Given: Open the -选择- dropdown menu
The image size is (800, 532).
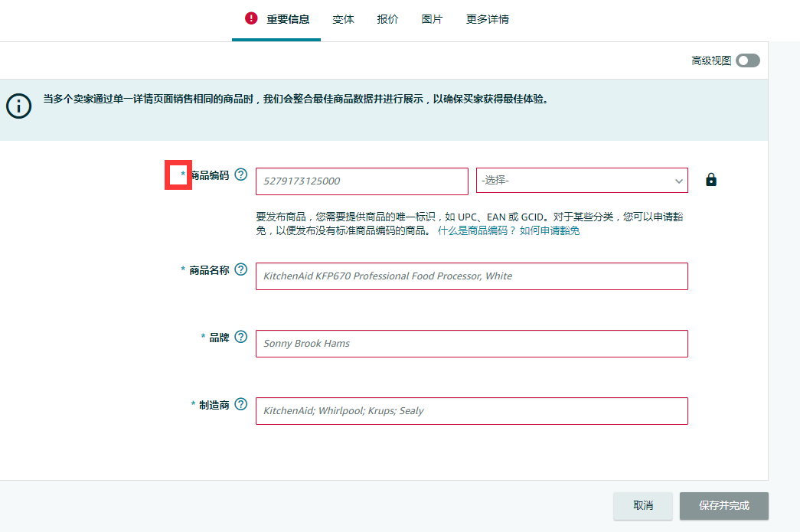Looking at the screenshot, I should (582, 180).
